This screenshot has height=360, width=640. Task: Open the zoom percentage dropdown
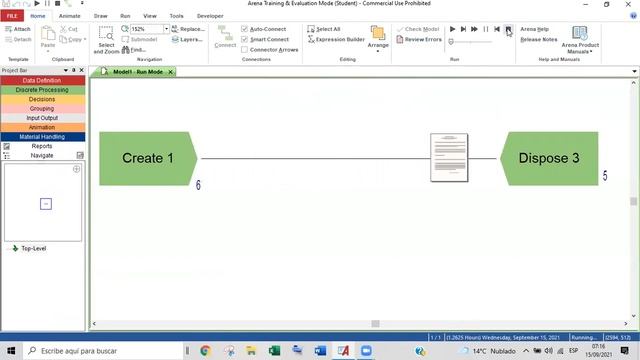(x=166, y=29)
